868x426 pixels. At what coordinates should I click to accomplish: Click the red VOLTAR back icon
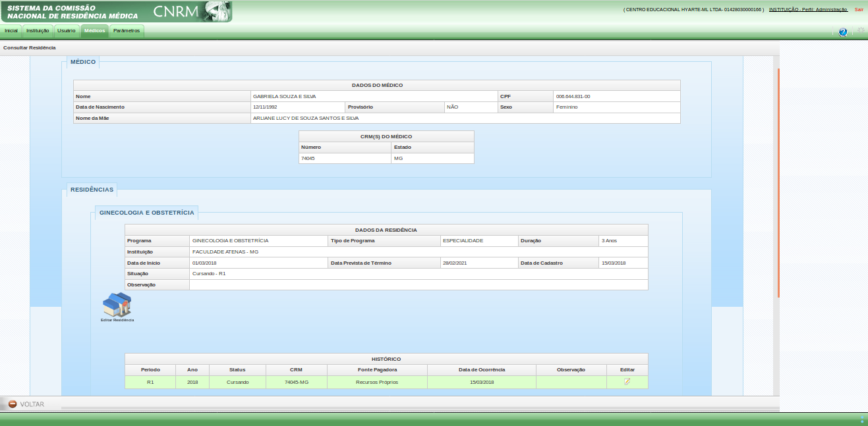click(x=12, y=404)
